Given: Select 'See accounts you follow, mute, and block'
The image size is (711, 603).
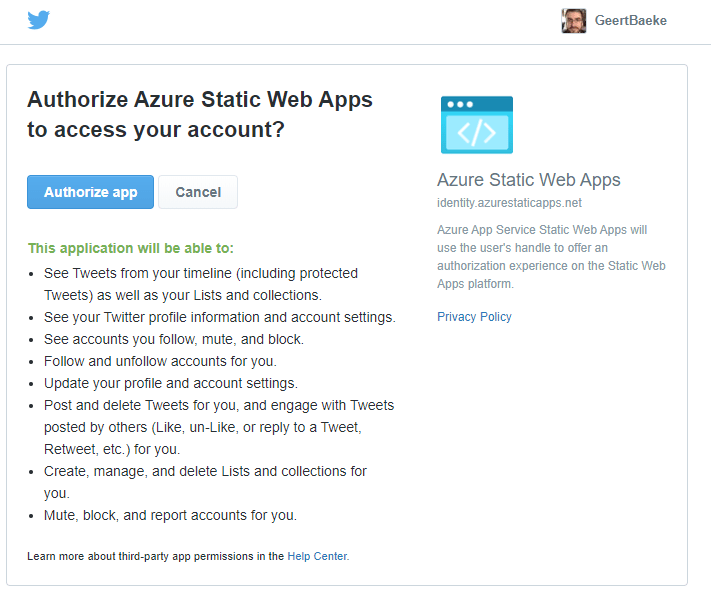Looking at the screenshot, I should [173, 339].
